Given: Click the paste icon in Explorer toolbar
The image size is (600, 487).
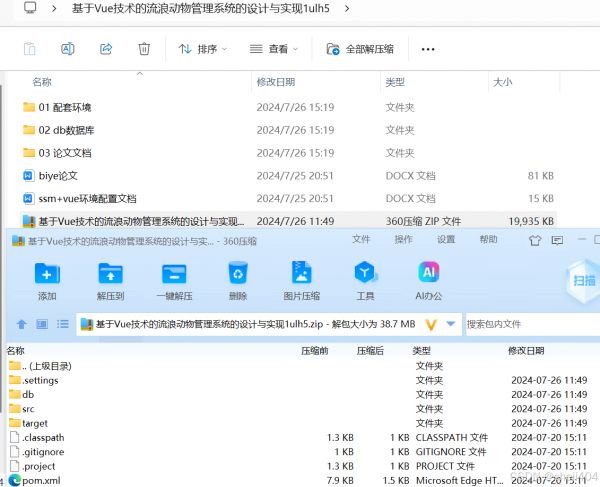Looking at the screenshot, I should click(29, 49).
